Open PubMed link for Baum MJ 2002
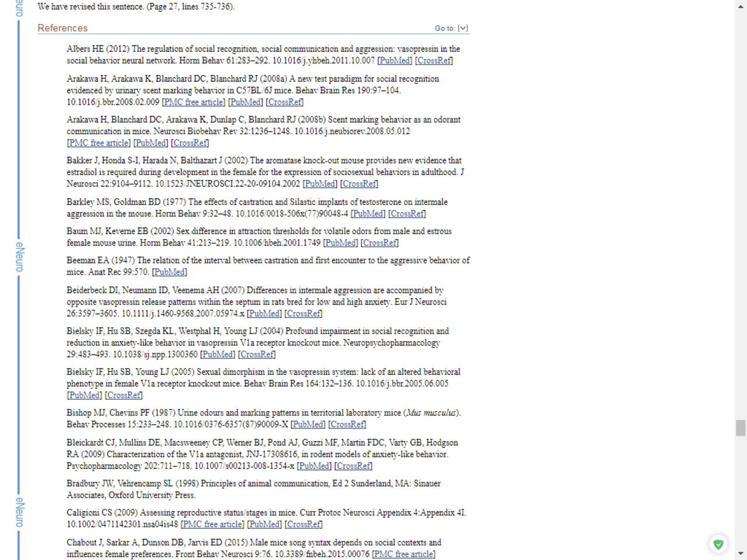 tap(341, 243)
